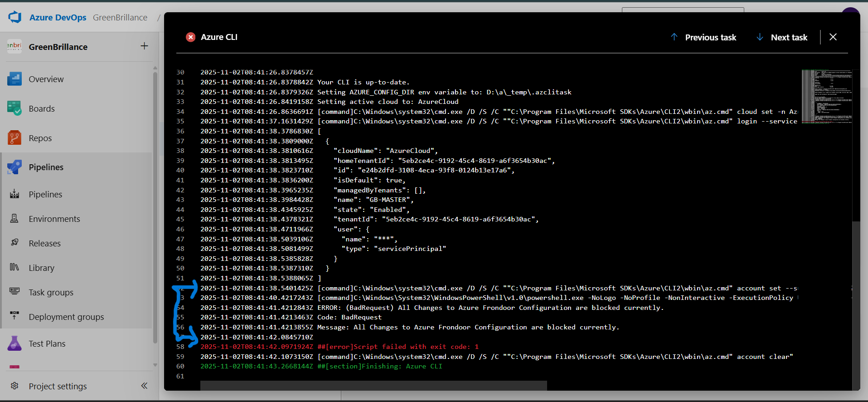The height and width of the screenshot is (402, 868).
Task: Click the Releases rocket icon
Action: tap(15, 243)
